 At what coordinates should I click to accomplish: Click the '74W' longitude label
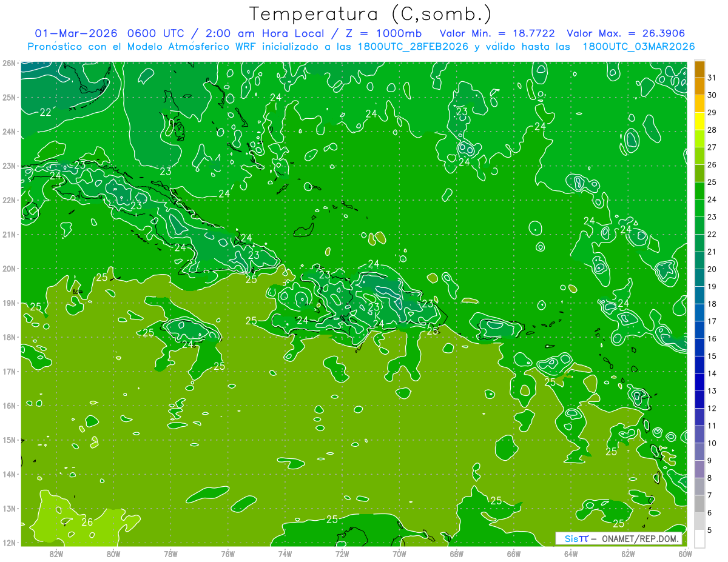point(285,554)
